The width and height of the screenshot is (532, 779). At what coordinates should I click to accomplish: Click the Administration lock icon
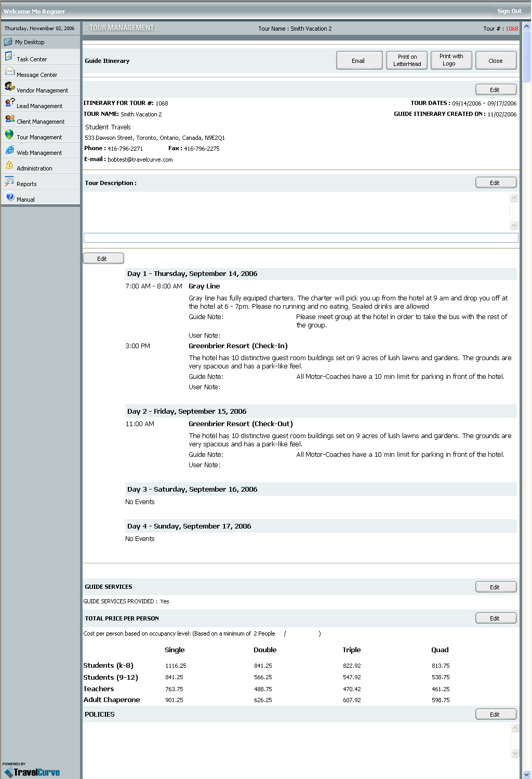[9, 165]
